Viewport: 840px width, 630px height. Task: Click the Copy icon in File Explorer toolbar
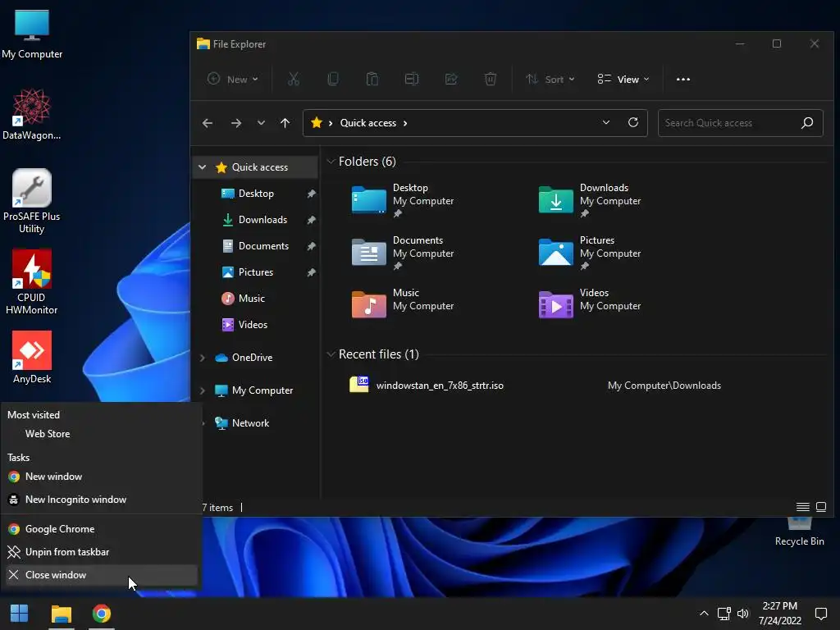[x=333, y=80]
